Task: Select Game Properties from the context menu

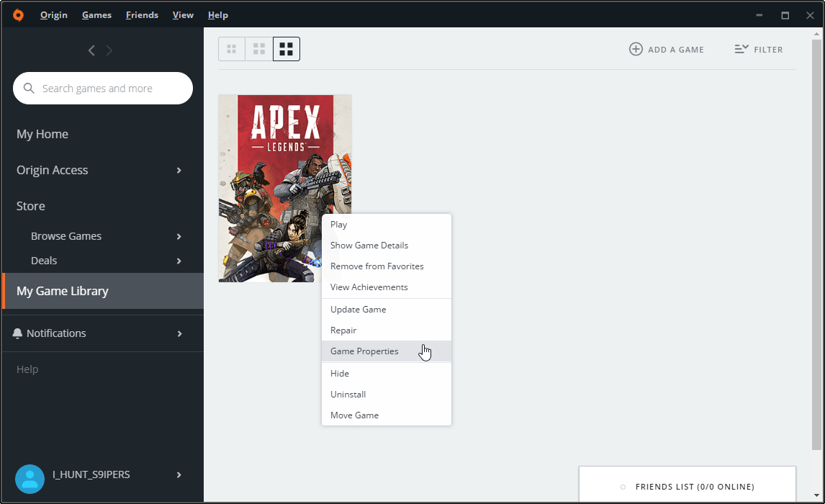Action: (x=364, y=351)
